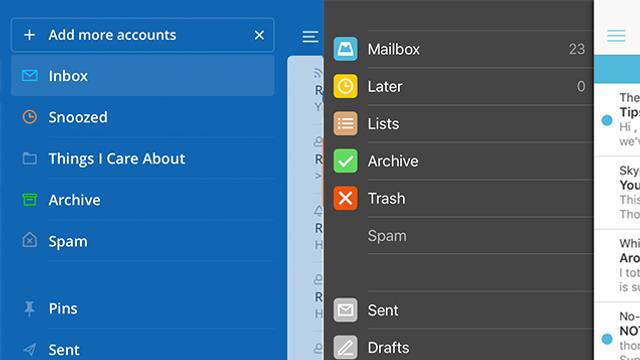
Task: Click the Spam icon in blue sidebar
Action: 29,240
